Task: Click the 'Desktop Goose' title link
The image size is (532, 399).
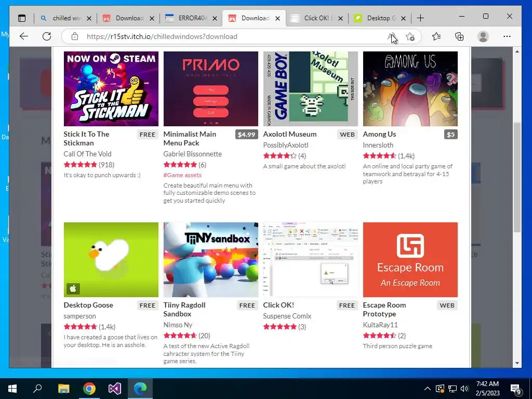Action: tap(88, 305)
